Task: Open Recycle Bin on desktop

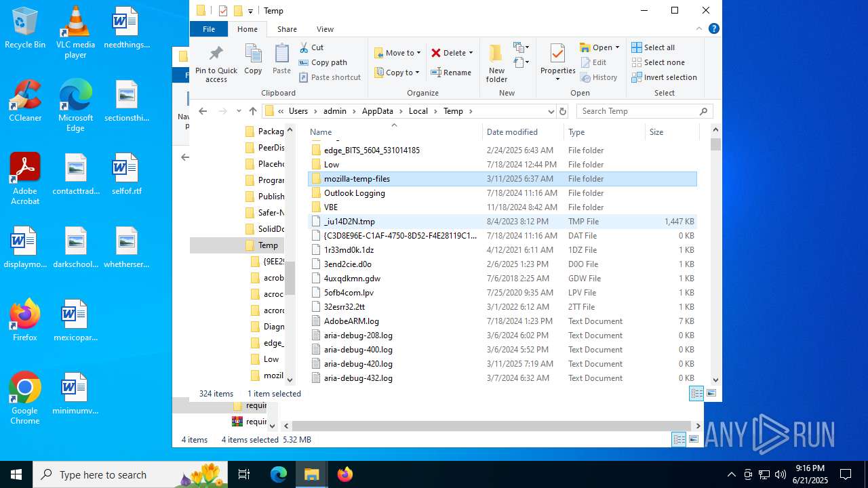Action: click(x=25, y=28)
